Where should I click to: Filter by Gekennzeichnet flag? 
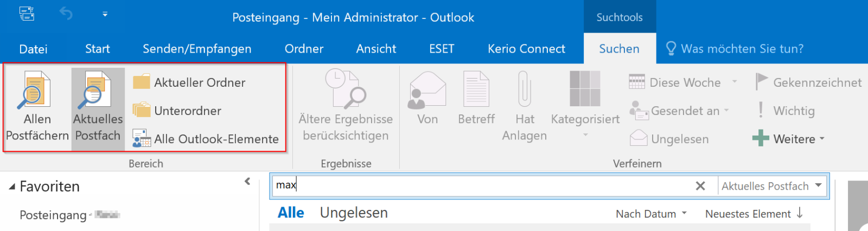pos(808,82)
